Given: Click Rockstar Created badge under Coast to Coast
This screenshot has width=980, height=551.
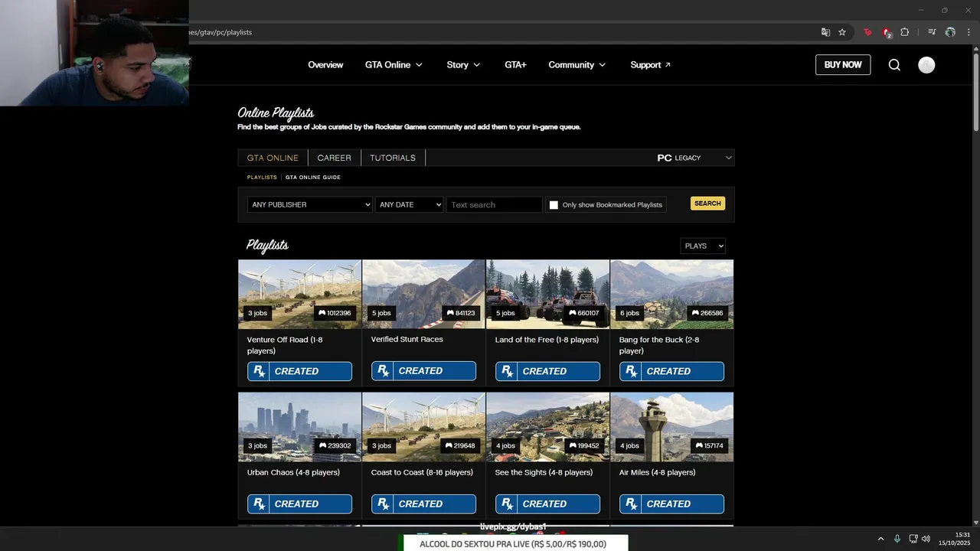Looking at the screenshot, I should (x=423, y=504).
